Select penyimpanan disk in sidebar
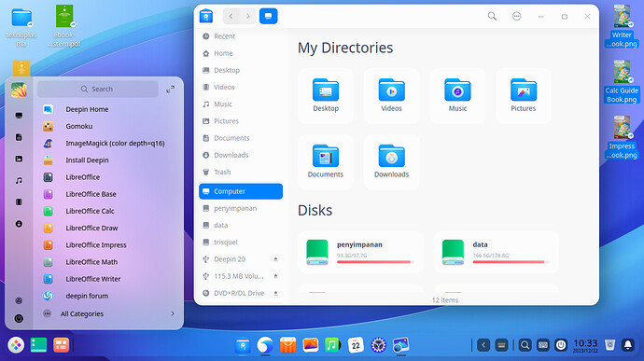The height and width of the screenshot is (361, 644). [x=241, y=208]
